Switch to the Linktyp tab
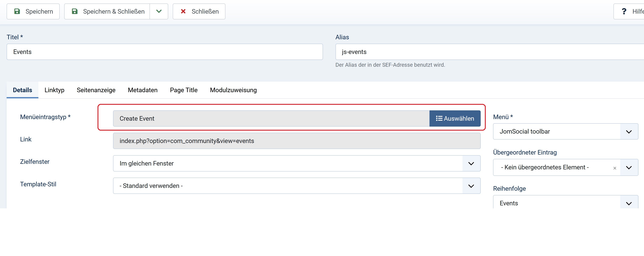The height and width of the screenshot is (256, 644). click(54, 90)
